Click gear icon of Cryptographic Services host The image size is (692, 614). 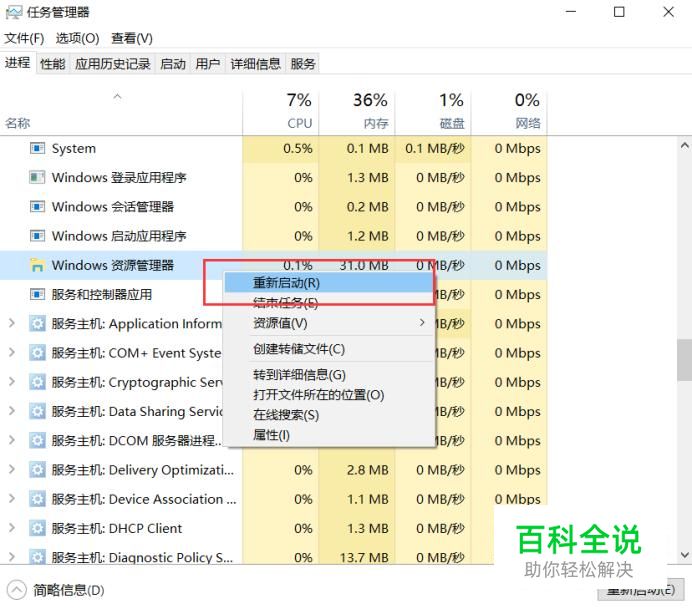tap(37, 382)
